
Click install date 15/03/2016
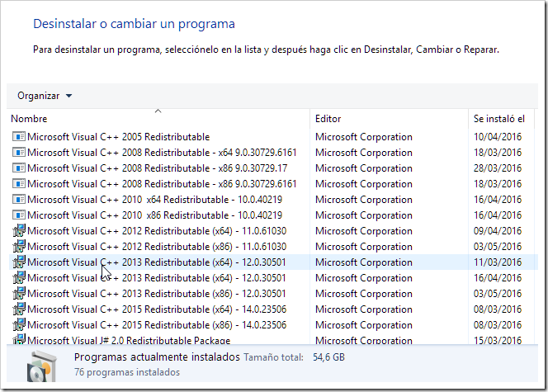point(498,340)
